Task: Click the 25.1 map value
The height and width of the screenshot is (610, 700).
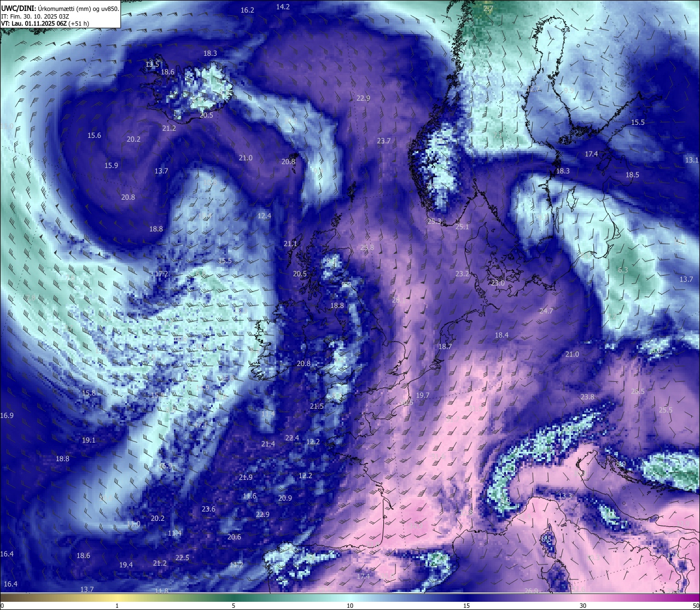Action: click(x=462, y=226)
